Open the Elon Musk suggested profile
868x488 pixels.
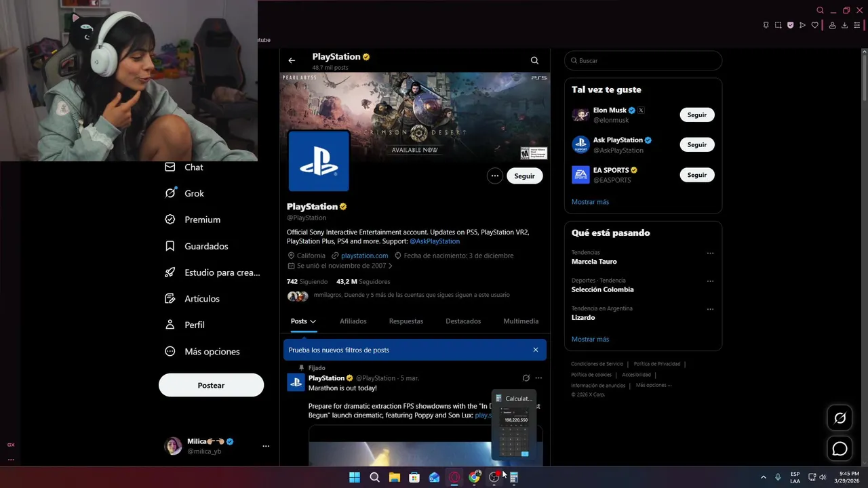pos(610,110)
